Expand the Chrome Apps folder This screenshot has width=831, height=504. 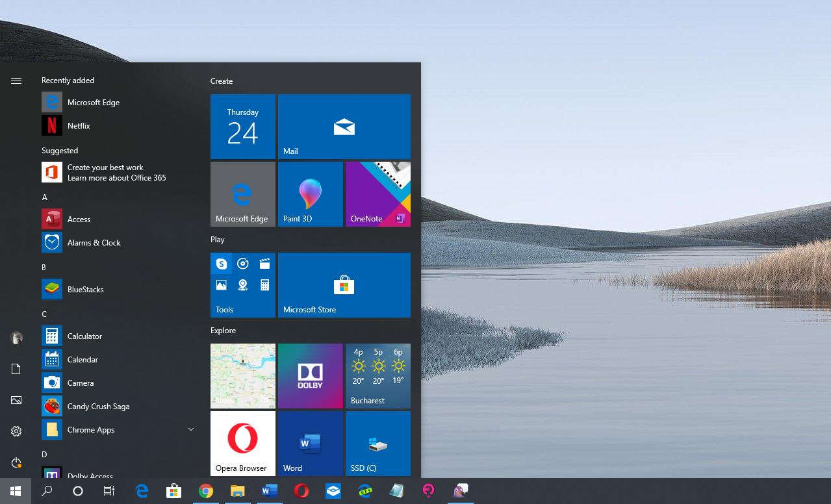(191, 429)
